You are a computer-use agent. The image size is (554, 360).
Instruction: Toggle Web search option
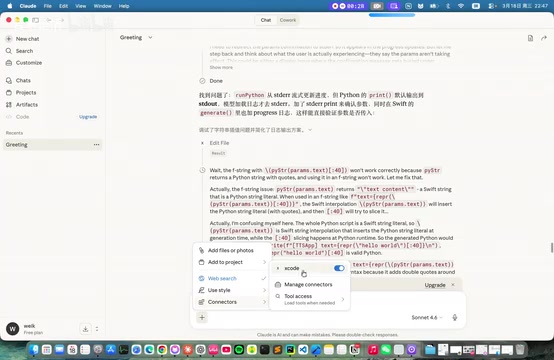tap(232, 278)
